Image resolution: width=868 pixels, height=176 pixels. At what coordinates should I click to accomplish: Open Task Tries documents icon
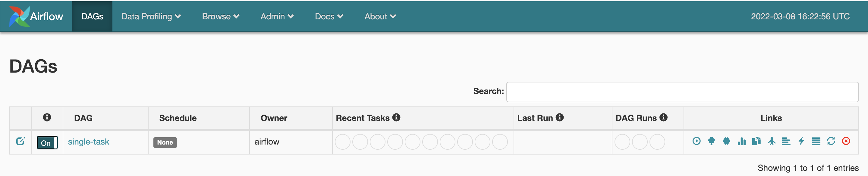[756, 141]
